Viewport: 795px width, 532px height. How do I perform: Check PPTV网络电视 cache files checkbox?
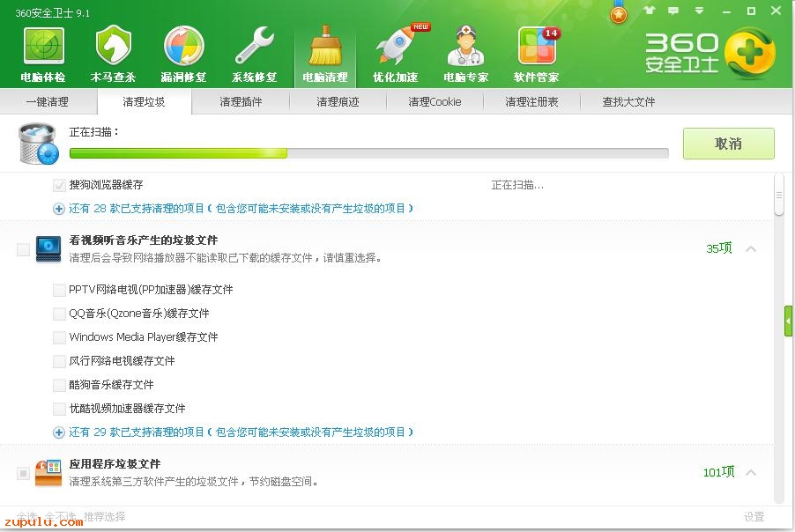click(x=59, y=290)
